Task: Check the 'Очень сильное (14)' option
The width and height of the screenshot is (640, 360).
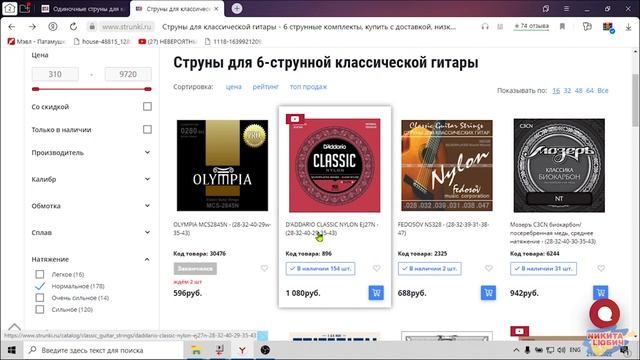Action: [x=40, y=298]
